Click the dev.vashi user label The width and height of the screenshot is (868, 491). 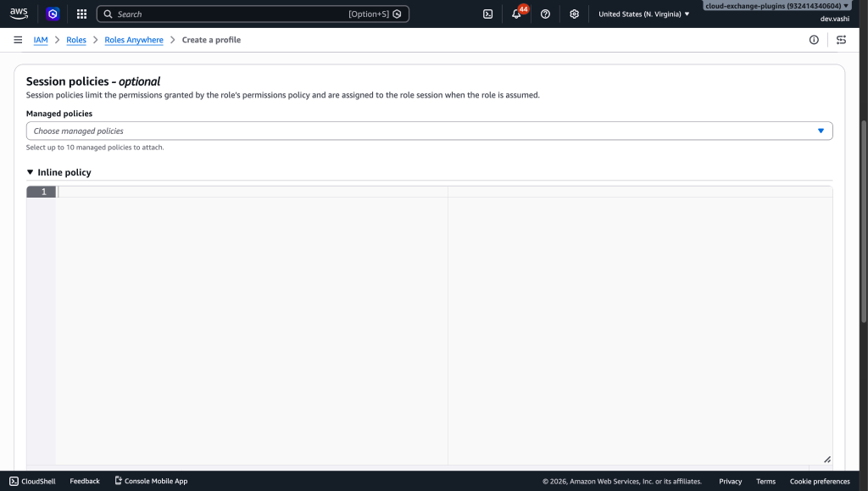click(x=835, y=19)
